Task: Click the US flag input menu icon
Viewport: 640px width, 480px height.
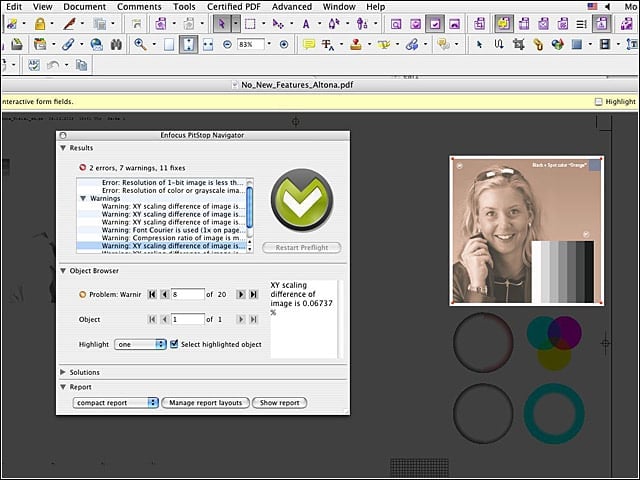Action: pyautogui.click(x=592, y=6)
